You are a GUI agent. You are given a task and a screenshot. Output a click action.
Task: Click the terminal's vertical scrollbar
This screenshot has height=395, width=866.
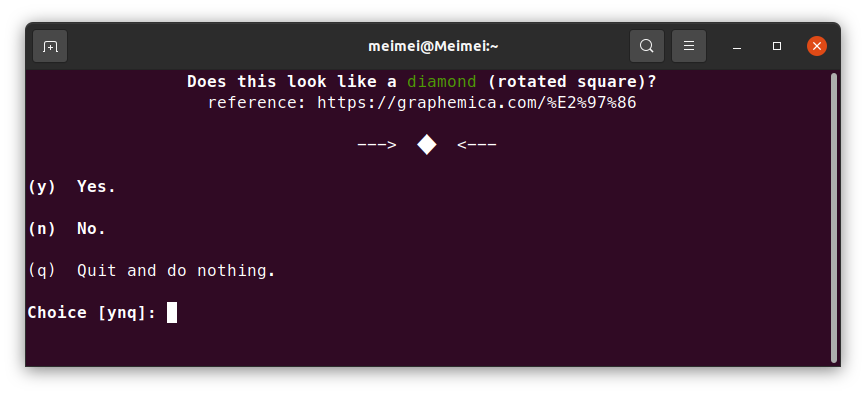[x=834, y=218]
